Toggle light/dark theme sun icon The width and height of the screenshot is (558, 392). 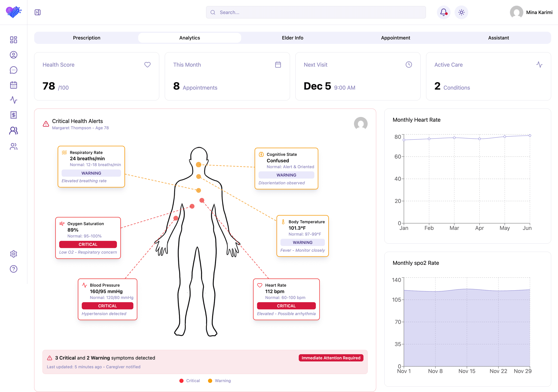click(x=461, y=12)
